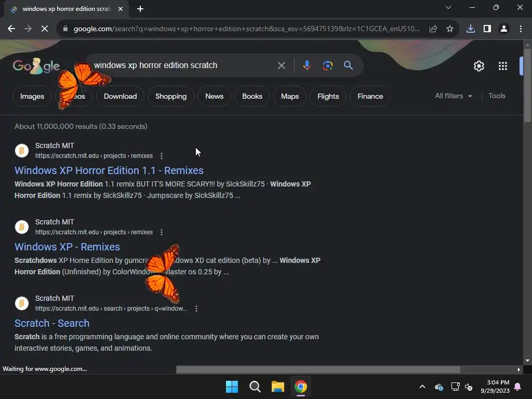Switch to the News filter
The width and height of the screenshot is (532, 399).
pos(214,96)
